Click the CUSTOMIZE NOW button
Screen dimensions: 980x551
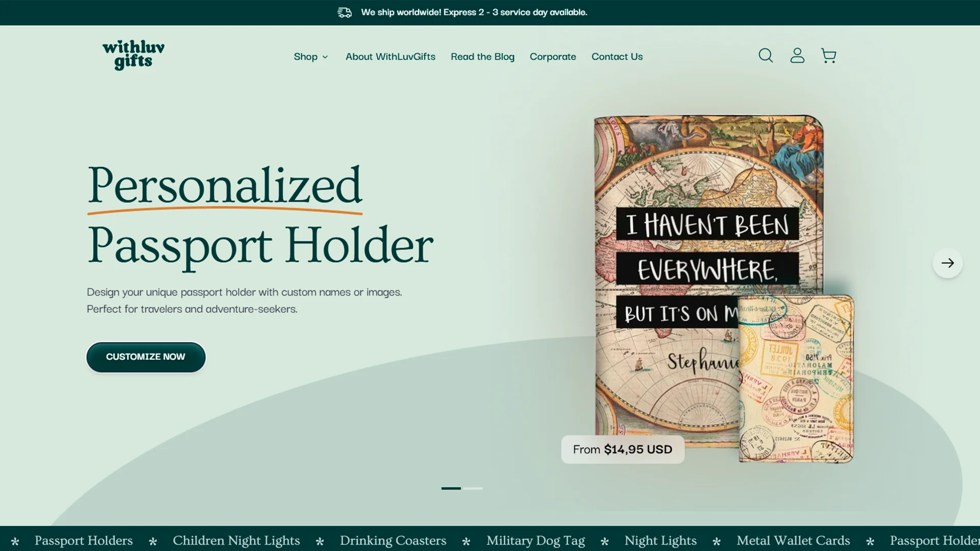point(146,357)
